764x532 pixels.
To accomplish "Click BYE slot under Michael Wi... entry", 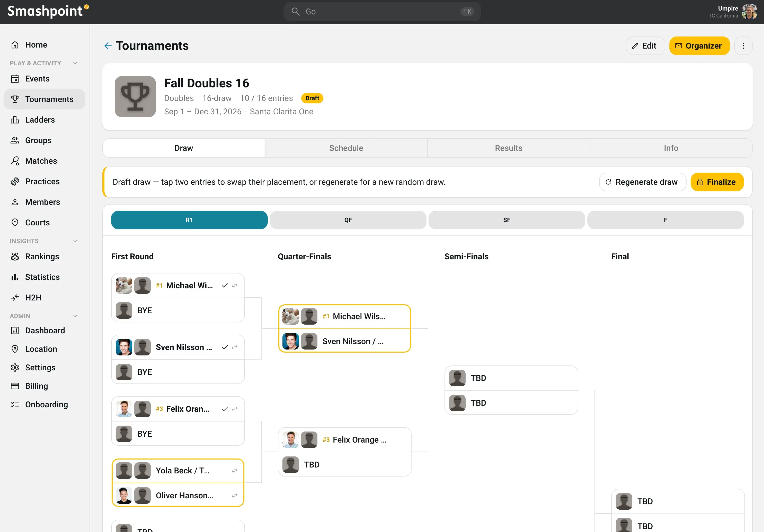I will (x=178, y=310).
